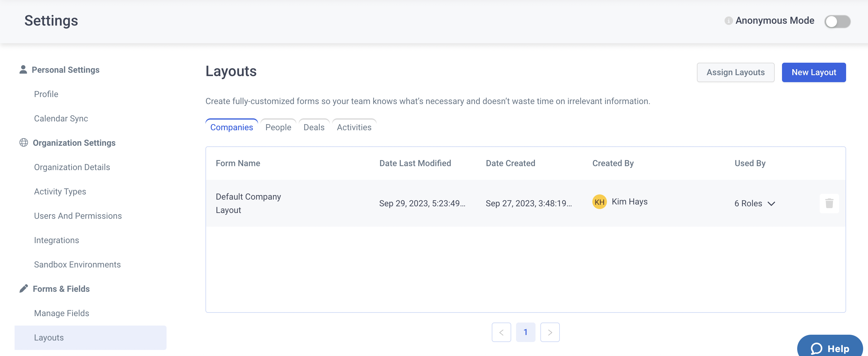Go to the next page arrow
Viewport: 868px width, 356px height.
click(x=549, y=332)
